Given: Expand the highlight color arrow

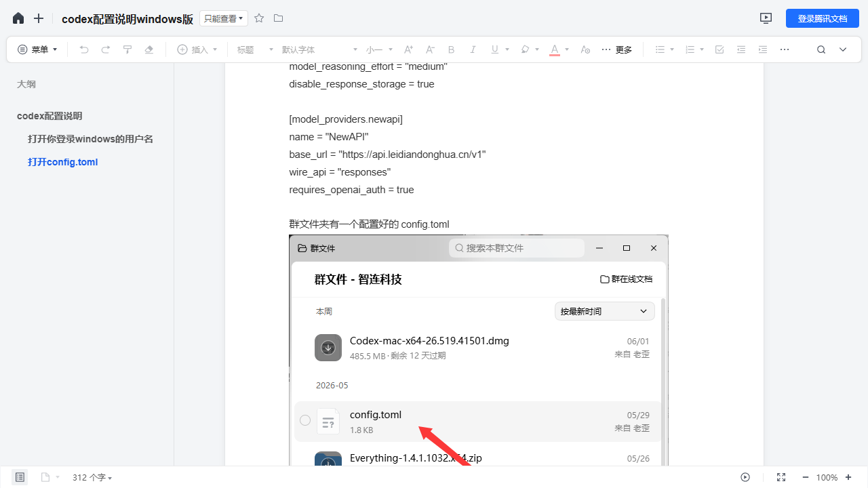Looking at the screenshot, I should click(537, 49).
